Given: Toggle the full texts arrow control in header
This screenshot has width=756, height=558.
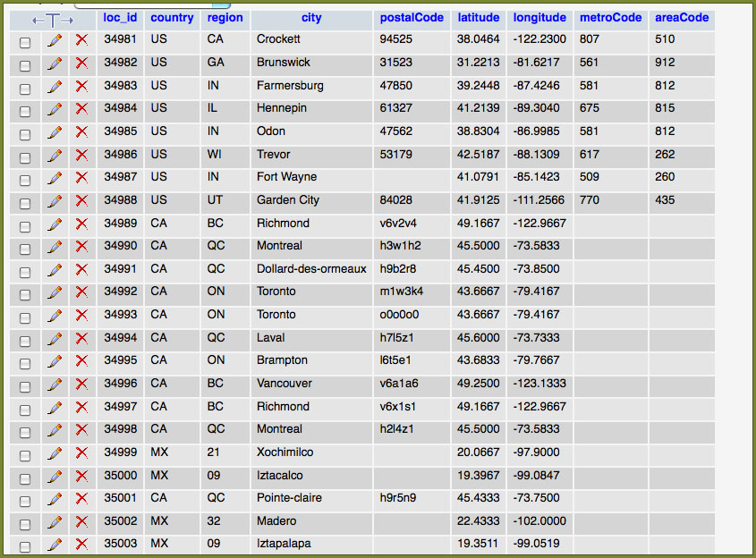Looking at the screenshot, I should tap(53, 19).
